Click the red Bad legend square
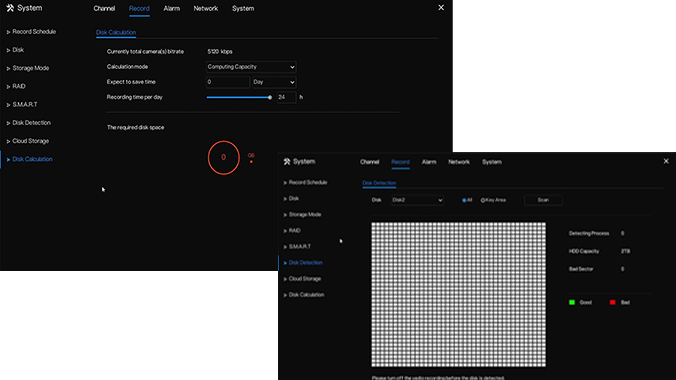The width and height of the screenshot is (676, 380). point(612,302)
